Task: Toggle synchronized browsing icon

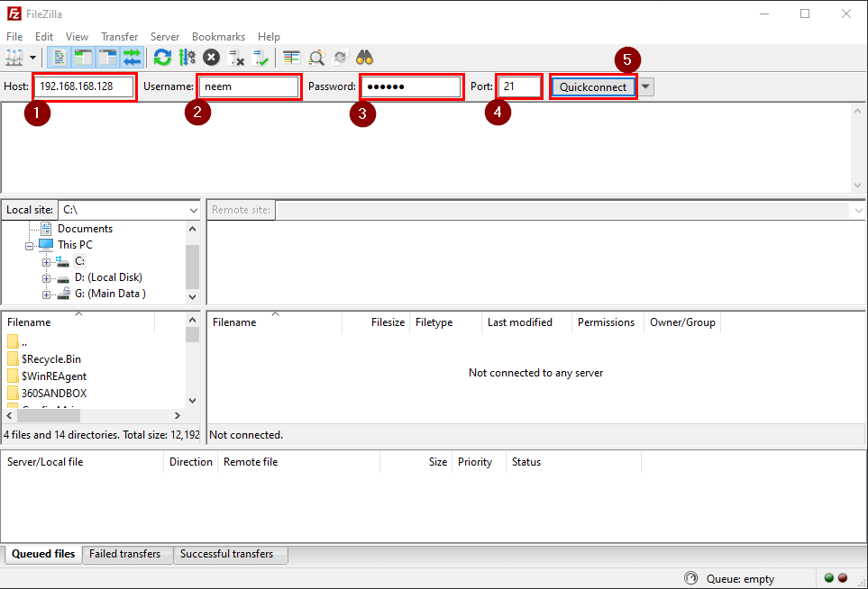Action: click(341, 58)
